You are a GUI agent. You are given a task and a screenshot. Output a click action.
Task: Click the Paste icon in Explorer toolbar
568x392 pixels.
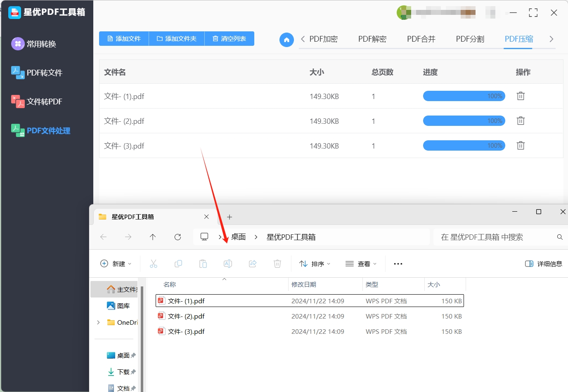[203, 264]
